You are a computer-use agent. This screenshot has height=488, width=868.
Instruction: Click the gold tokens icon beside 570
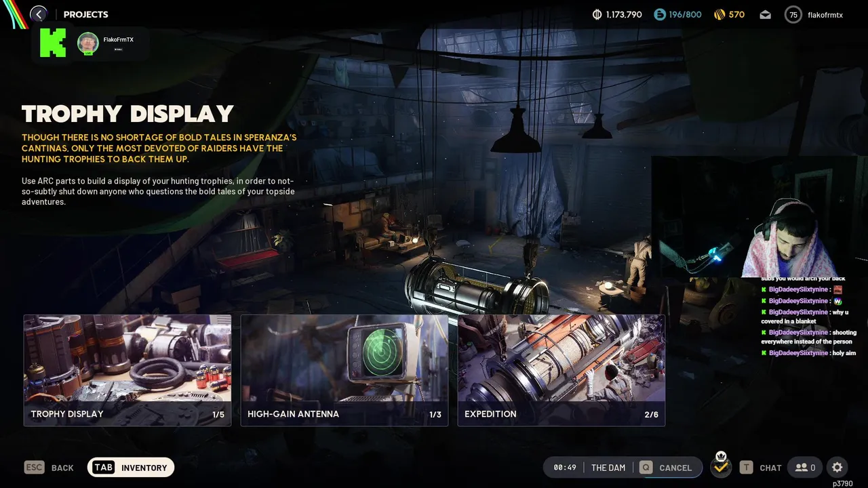(x=719, y=14)
